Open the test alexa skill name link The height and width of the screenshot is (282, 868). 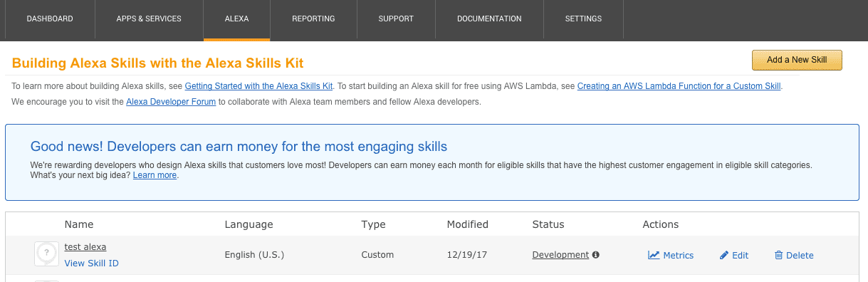pos(85,247)
